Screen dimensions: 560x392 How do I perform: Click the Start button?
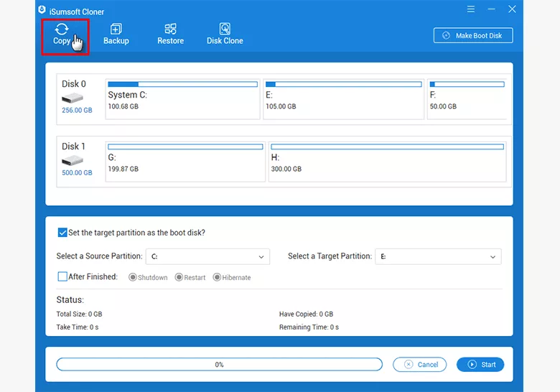(480, 365)
